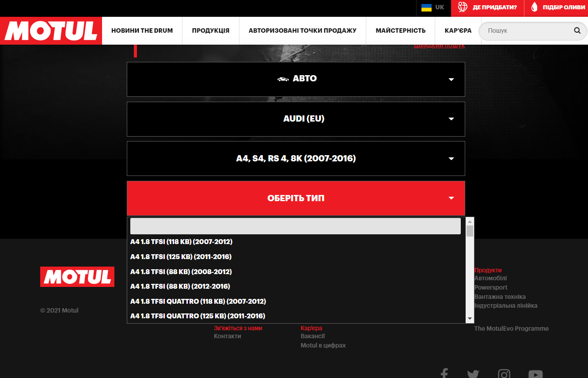Viewport: 588px width, 378px height.
Task: Select A4 1.8 TFSI (118 KB) (2007-2012)
Action: 181,242
